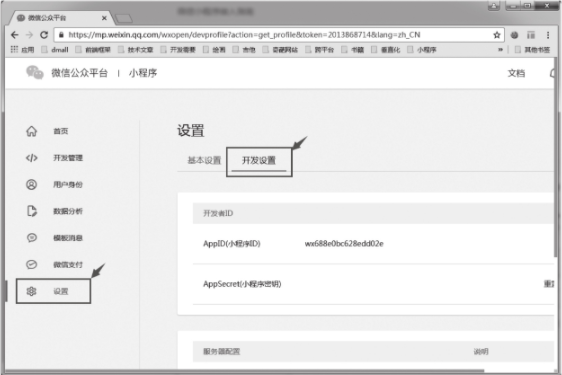Image resolution: width=562 pixels, height=375 pixels.
Task: Click 小程序 in the page header
Action: click(143, 73)
